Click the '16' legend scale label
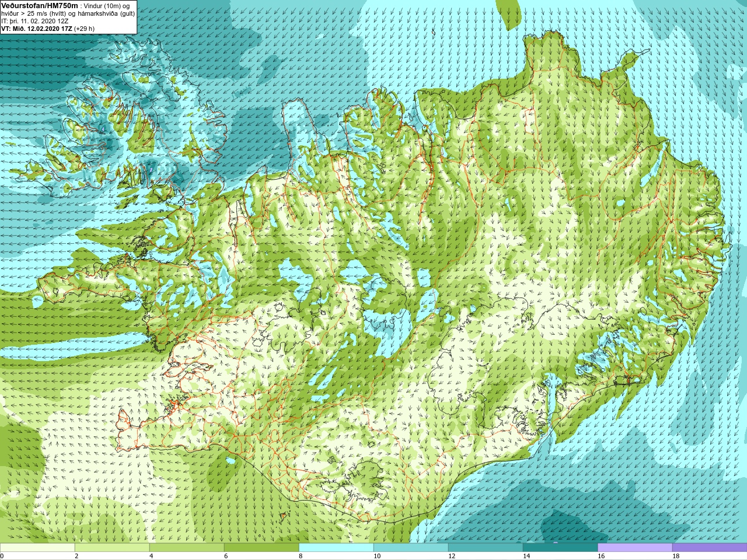 click(601, 556)
